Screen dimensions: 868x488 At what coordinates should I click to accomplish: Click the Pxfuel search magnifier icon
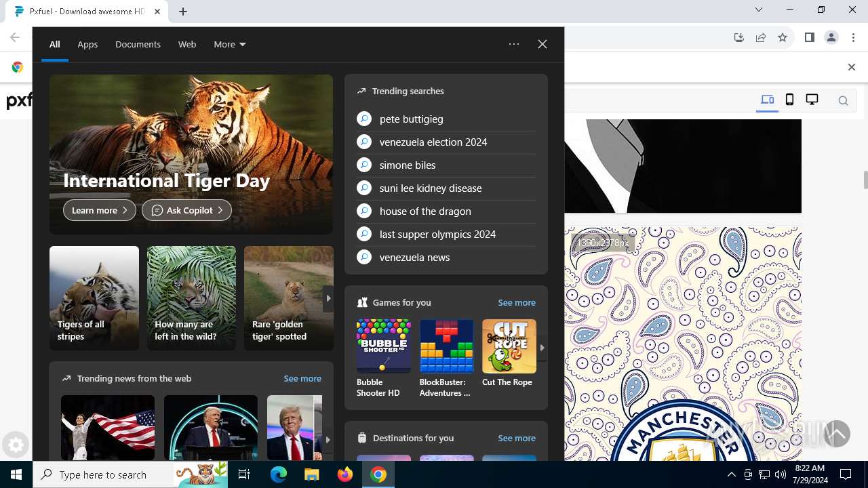pyautogui.click(x=843, y=101)
